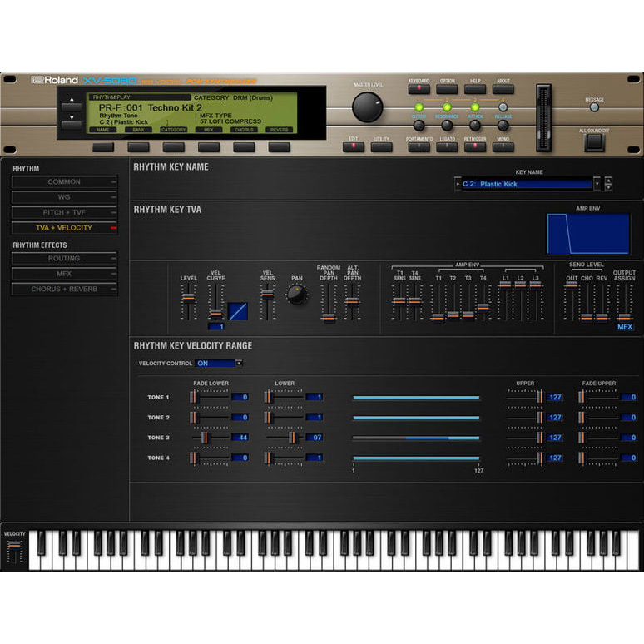The height and width of the screenshot is (644, 644).
Task: Toggle the Edit button
Action: (x=354, y=147)
